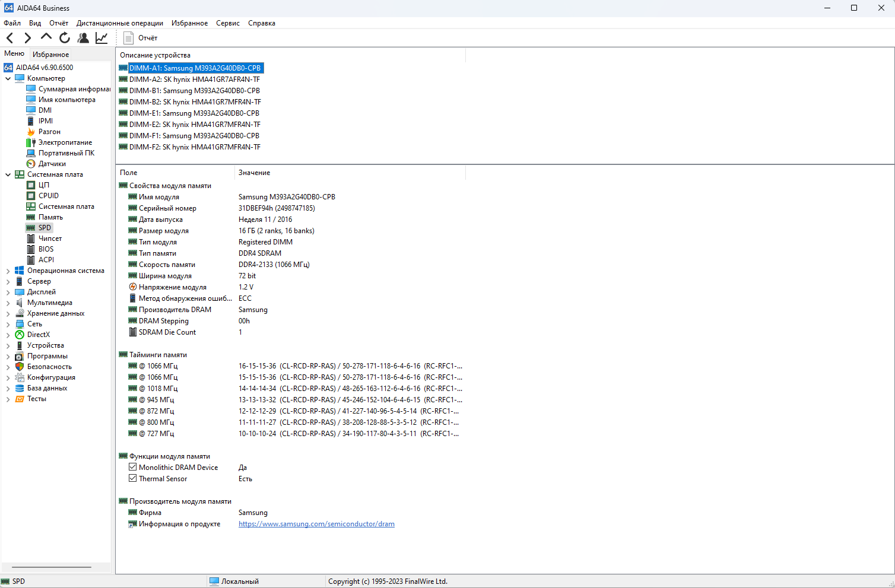Toggle the Monolithic DRAM Device checkbox

[x=133, y=467]
